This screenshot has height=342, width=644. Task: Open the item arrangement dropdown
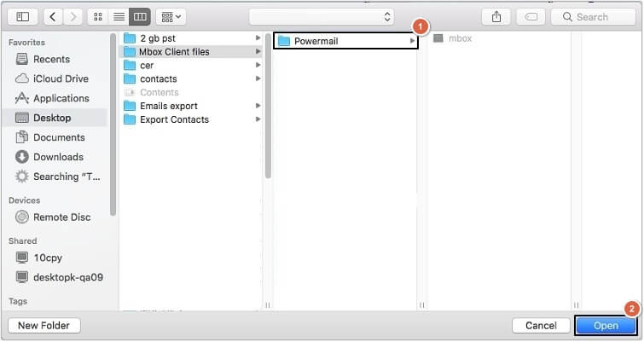pyautogui.click(x=171, y=17)
